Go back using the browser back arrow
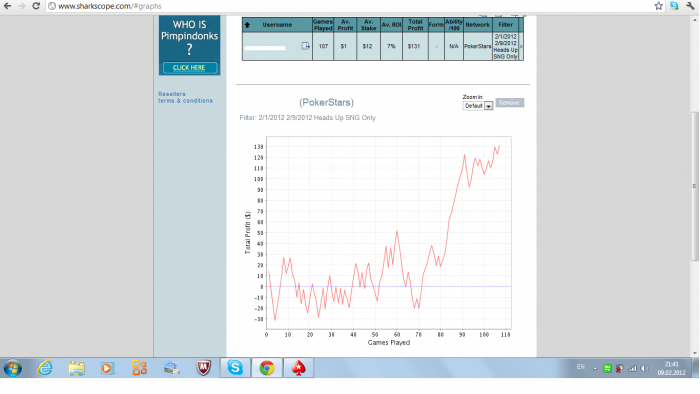This screenshot has height=394, width=700. click(7, 6)
